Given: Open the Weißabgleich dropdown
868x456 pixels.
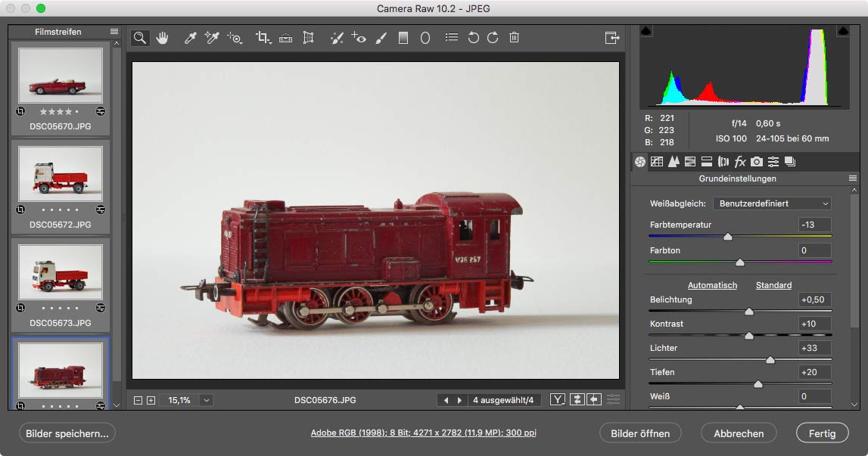Looking at the screenshot, I should [x=772, y=203].
